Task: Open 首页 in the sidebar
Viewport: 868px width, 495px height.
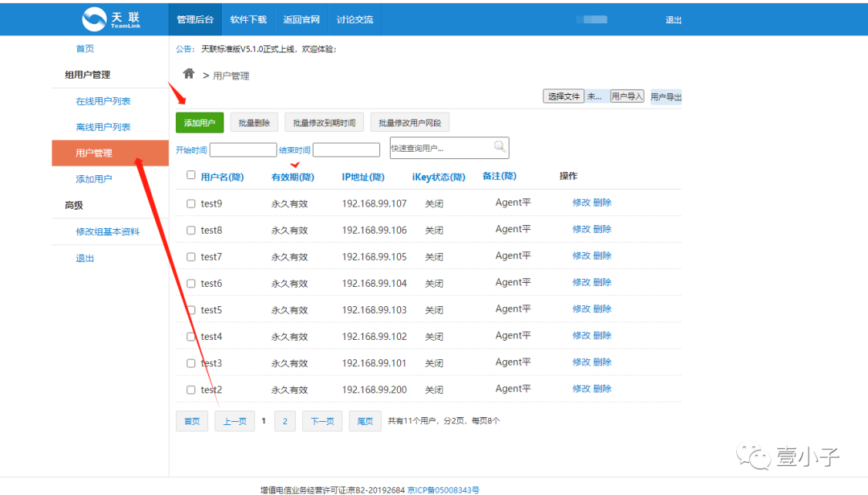Action: coord(84,49)
